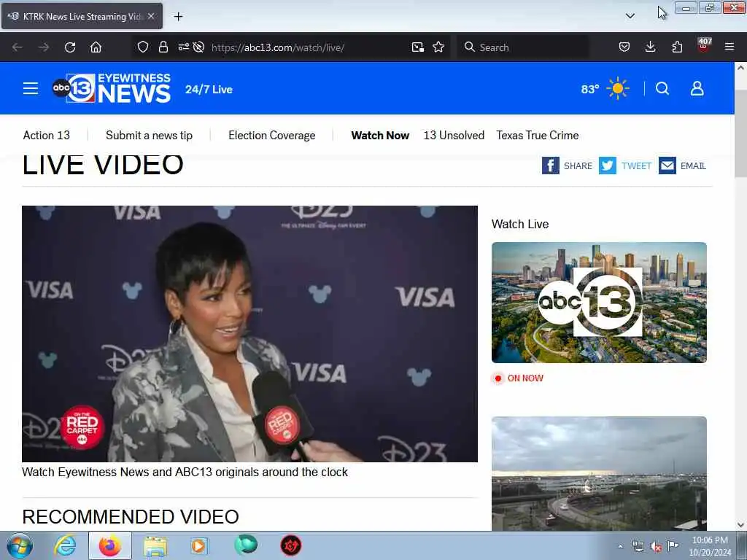Bookmark this page with star
The width and height of the screenshot is (747, 560).
coord(438,47)
